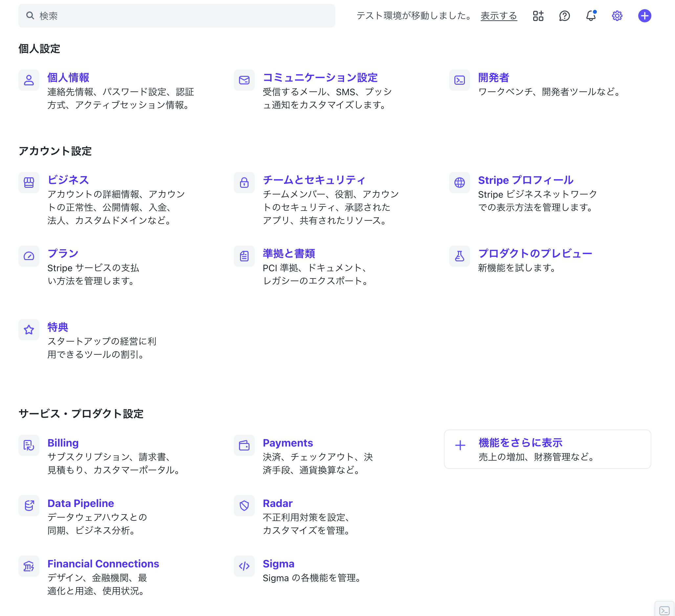The height and width of the screenshot is (616, 675).
Task: Click the プロダクトのプレビュー flask icon
Action: coord(459,256)
